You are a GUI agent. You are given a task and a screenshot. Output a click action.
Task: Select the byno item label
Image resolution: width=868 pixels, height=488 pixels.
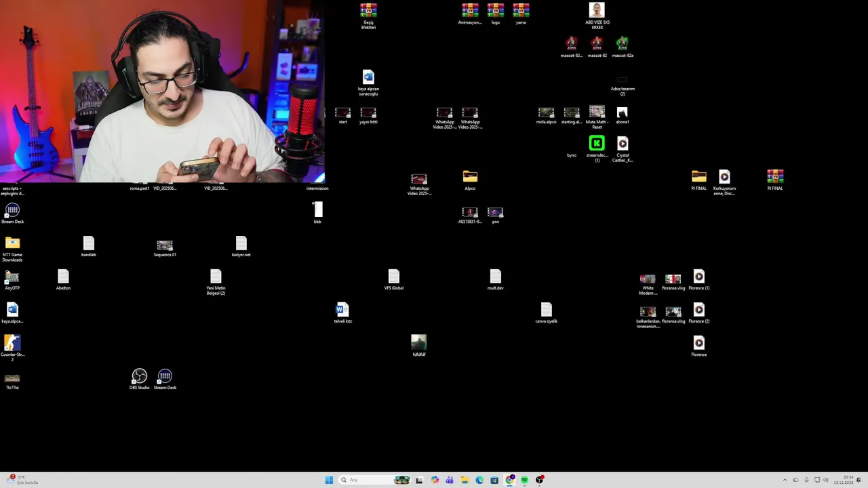[x=572, y=155]
